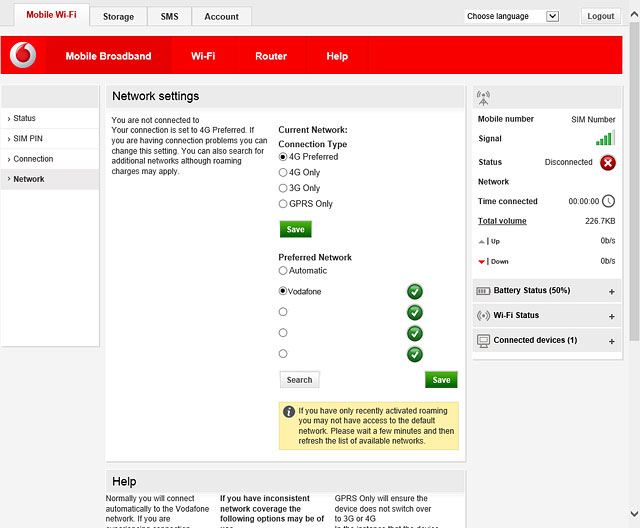This screenshot has height=528, width=640.
Task: Click the Disconnected status text
Action: 568,162
